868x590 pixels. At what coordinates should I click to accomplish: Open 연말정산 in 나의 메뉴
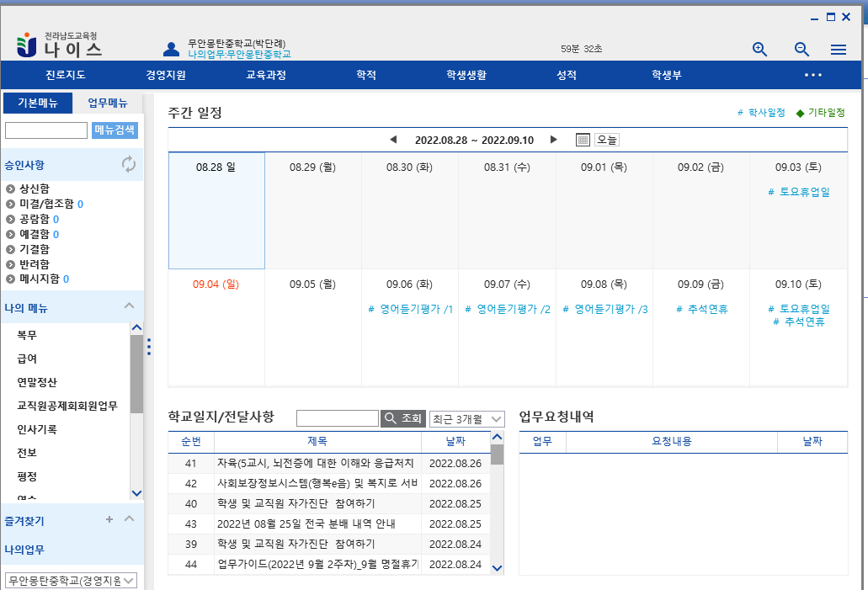36,382
